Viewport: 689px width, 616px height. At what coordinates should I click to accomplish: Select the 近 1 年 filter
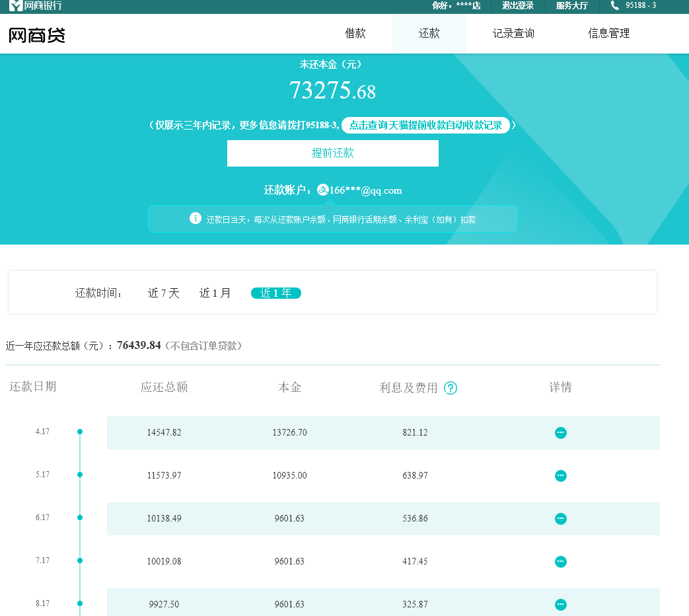(x=276, y=293)
